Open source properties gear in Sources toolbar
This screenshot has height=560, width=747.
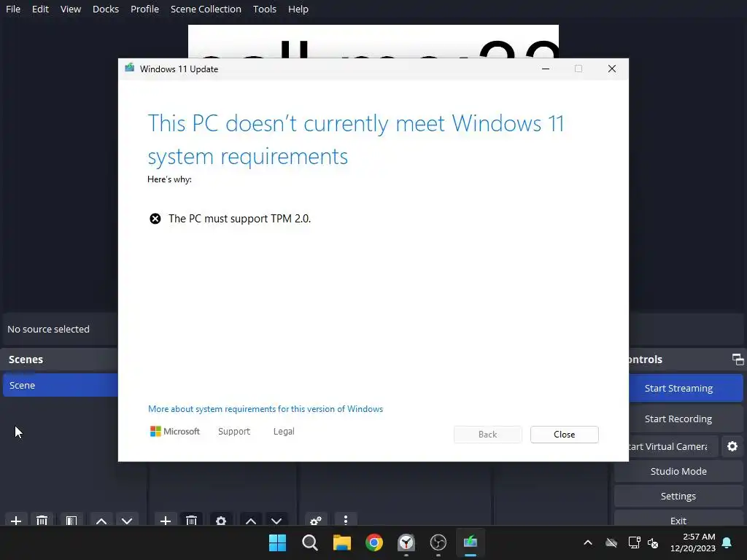(221, 521)
